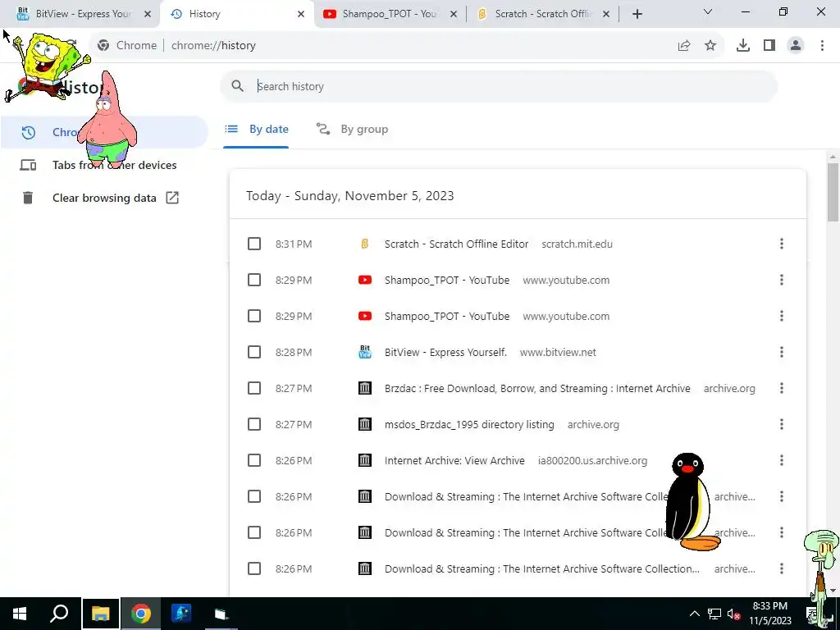Click the magnifier icon in Search history
This screenshot has width=840, height=630.
click(237, 86)
